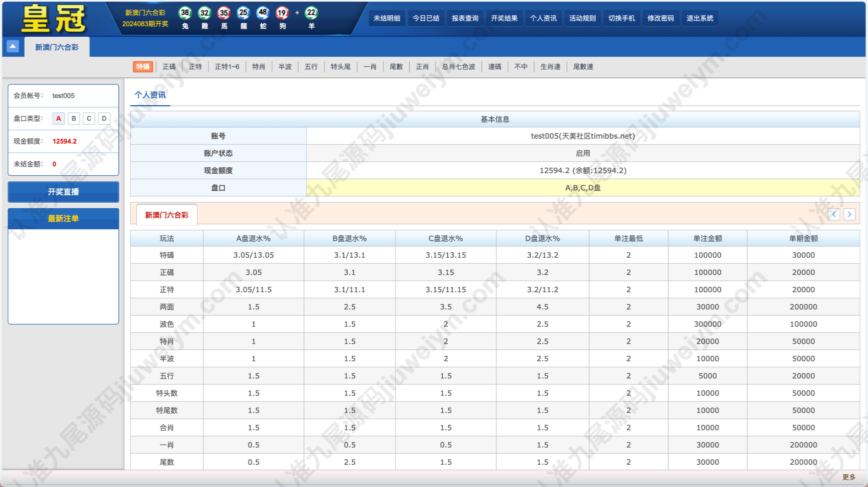Open 开奖结果 draw results

coord(504,18)
